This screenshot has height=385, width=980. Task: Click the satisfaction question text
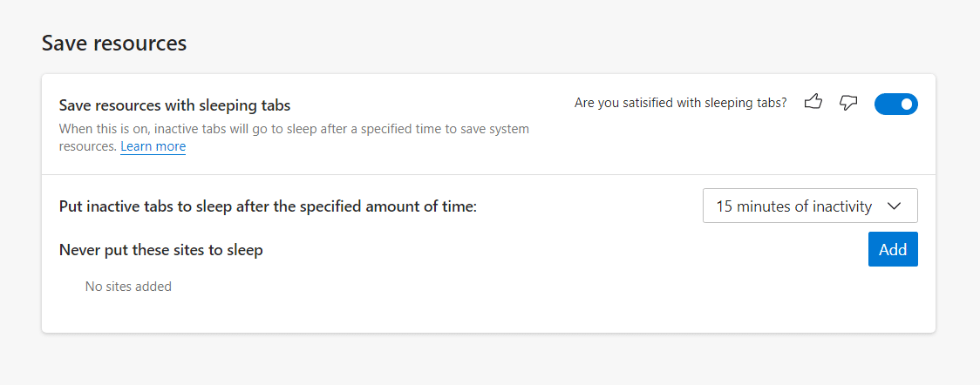tap(680, 103)
